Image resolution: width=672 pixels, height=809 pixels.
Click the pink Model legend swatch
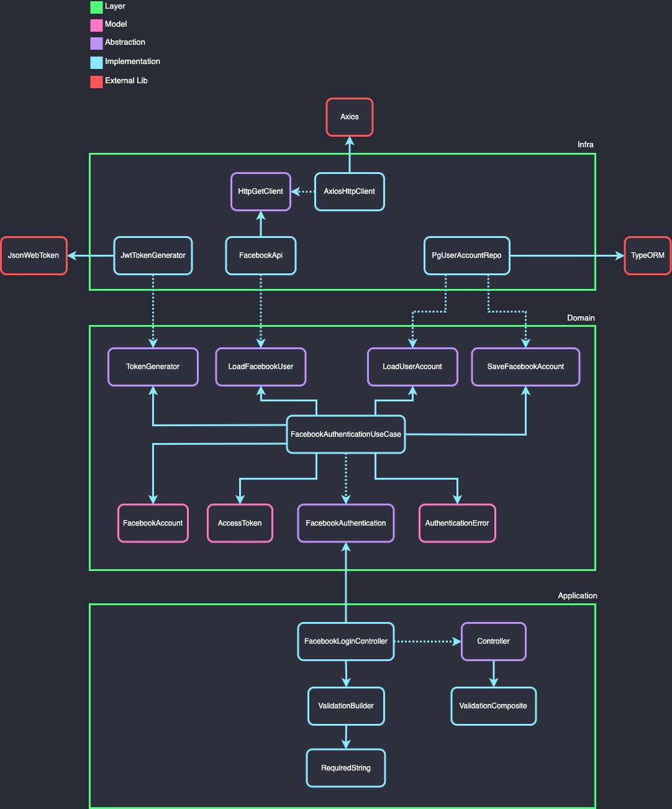point(96,25)
